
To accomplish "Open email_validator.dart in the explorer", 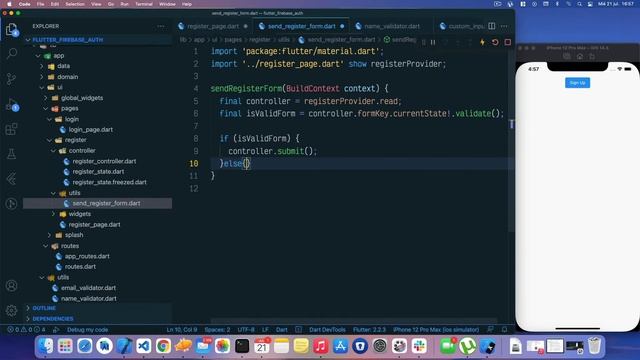I will click(88, 288).
